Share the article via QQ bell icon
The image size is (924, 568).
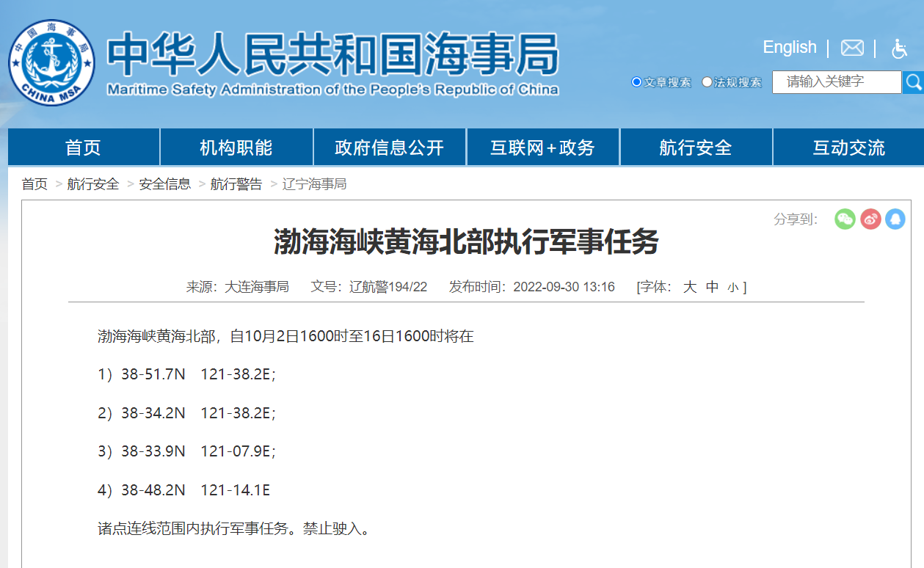895,219
